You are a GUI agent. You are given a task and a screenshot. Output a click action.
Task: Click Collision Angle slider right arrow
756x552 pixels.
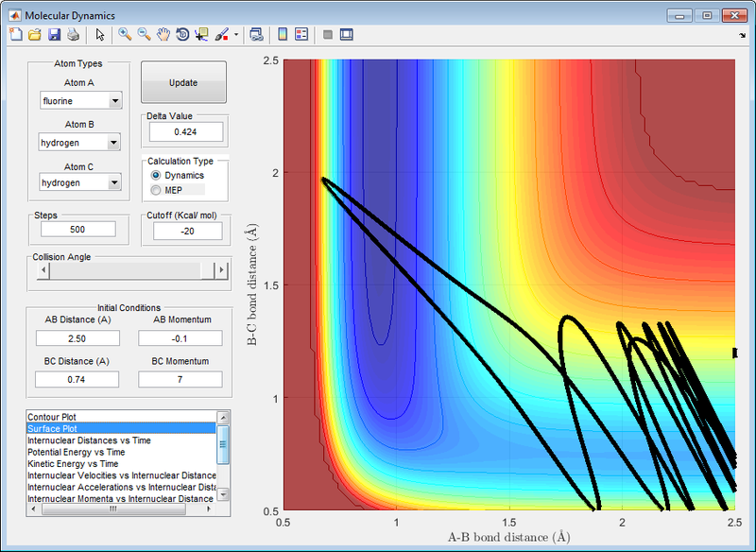coord(221,270)
